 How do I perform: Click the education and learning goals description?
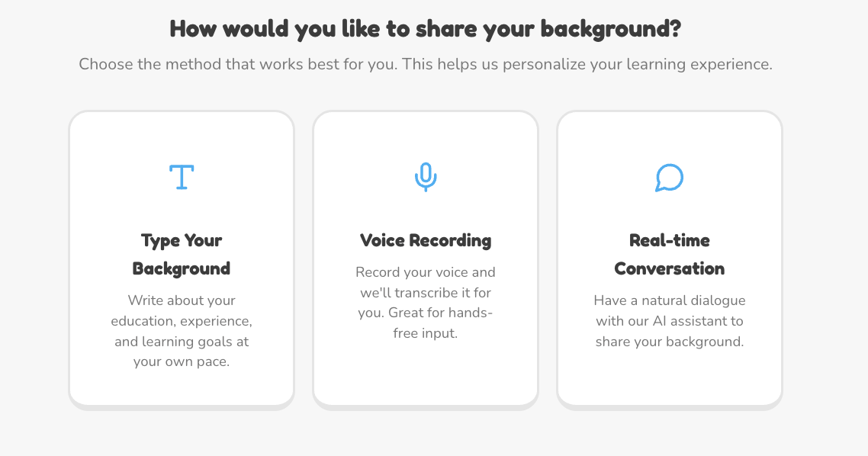[x=181, y=331]
